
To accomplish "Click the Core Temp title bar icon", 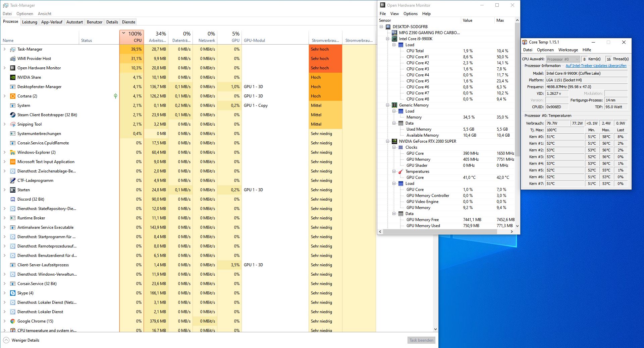I will point(525,42).
